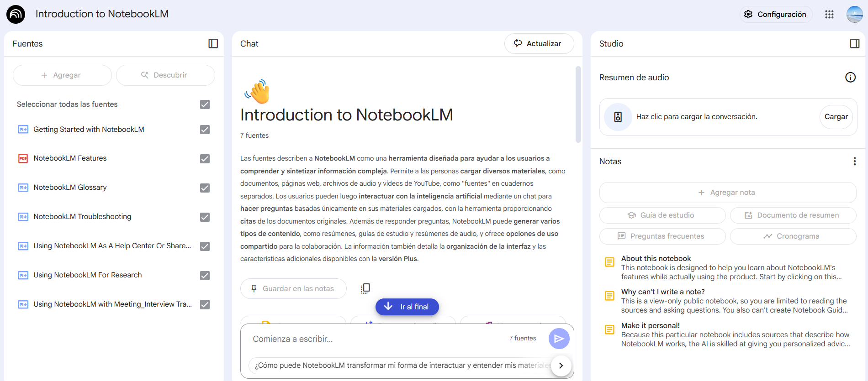
Task: Click the About this notebook note icon
Action: tap(609, 262)
